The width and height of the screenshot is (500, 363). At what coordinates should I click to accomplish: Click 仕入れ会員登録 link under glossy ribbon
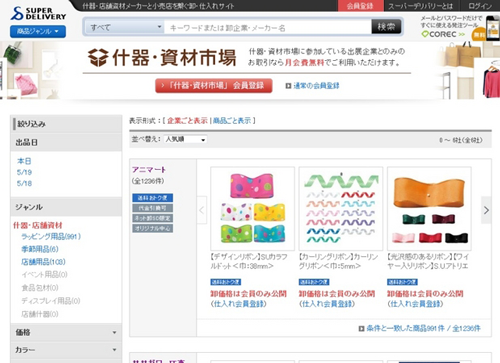[x=415, y=304]
